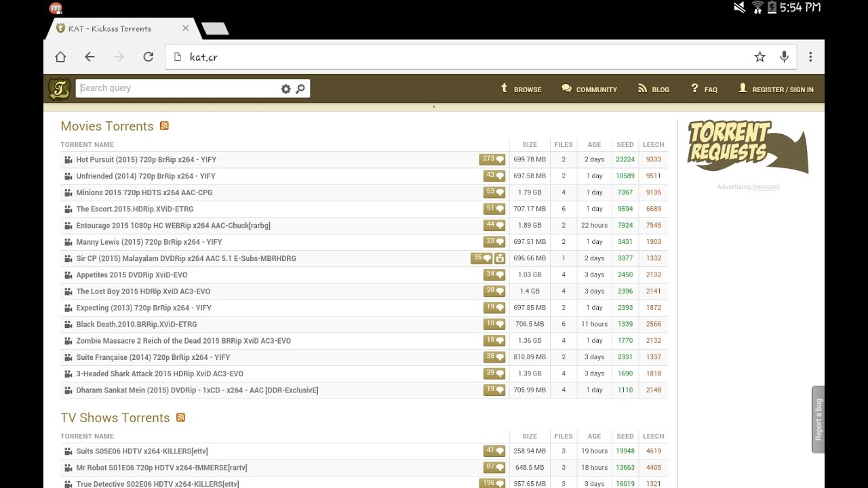Click the browser home icon
The width and height of the screenshot is (868, 488).
(x=60, y=57)
